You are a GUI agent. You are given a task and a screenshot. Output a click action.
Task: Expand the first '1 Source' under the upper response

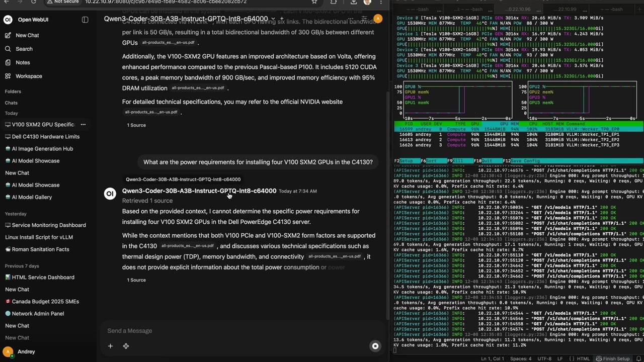(136, 125)
